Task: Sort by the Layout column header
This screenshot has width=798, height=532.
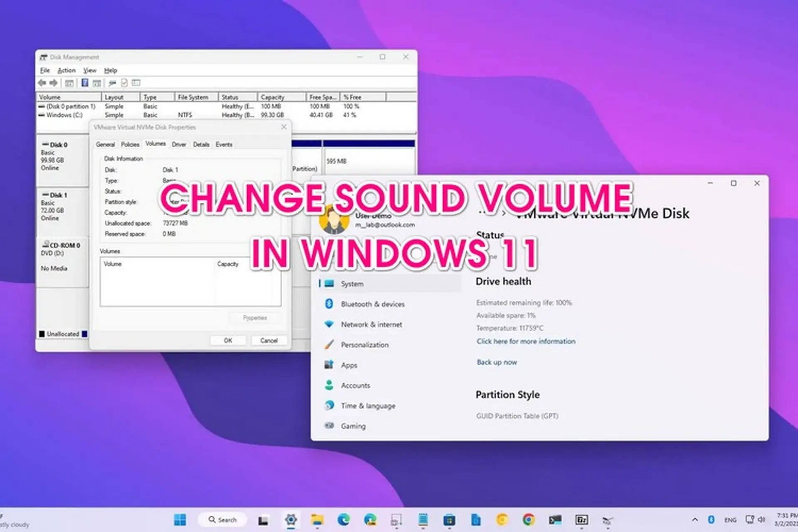Action: [121, 97]
